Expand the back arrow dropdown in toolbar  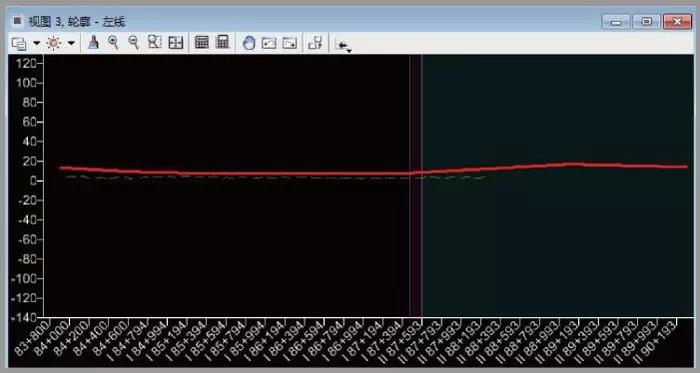pos(343,46)
